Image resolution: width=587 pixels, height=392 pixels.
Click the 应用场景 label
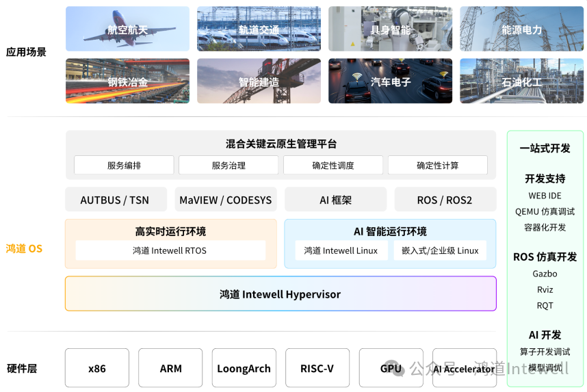click(26, 52)
